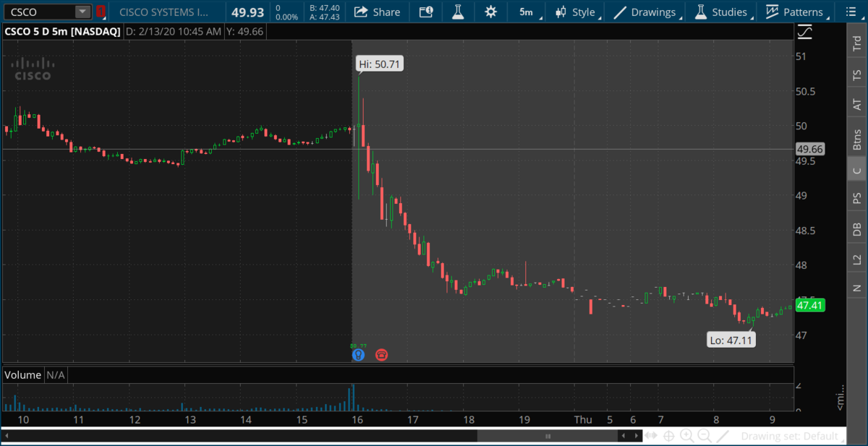This screenshot has height=446, width=868.
Task: Click the zoom in magnifier icon
Action: click(x=686, y=436)
